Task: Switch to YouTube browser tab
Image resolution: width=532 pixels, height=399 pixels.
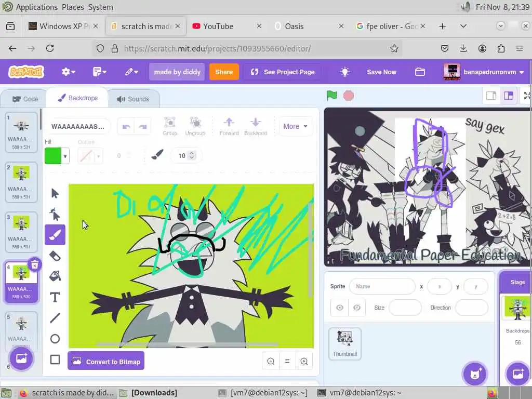Action: [226, 26]
